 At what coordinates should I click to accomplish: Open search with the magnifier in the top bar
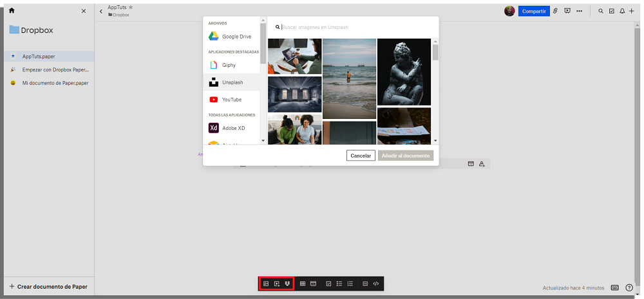(x=601, y=11)
